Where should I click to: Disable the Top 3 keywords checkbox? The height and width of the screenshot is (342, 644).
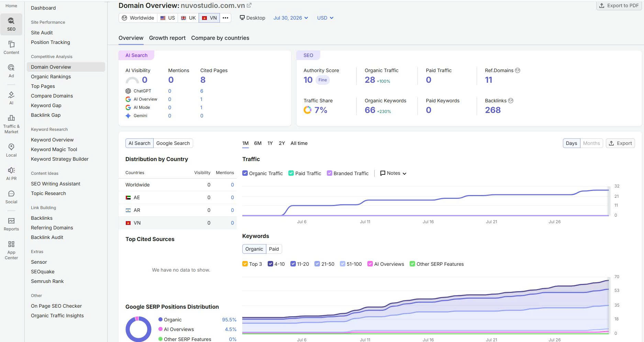tap(245, 264)
